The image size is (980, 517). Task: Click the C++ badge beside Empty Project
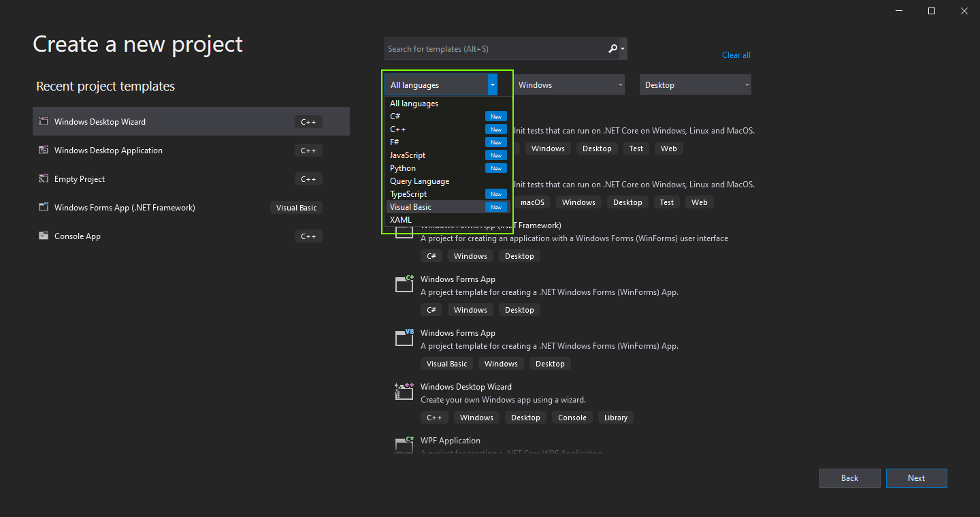coord(308,179)
